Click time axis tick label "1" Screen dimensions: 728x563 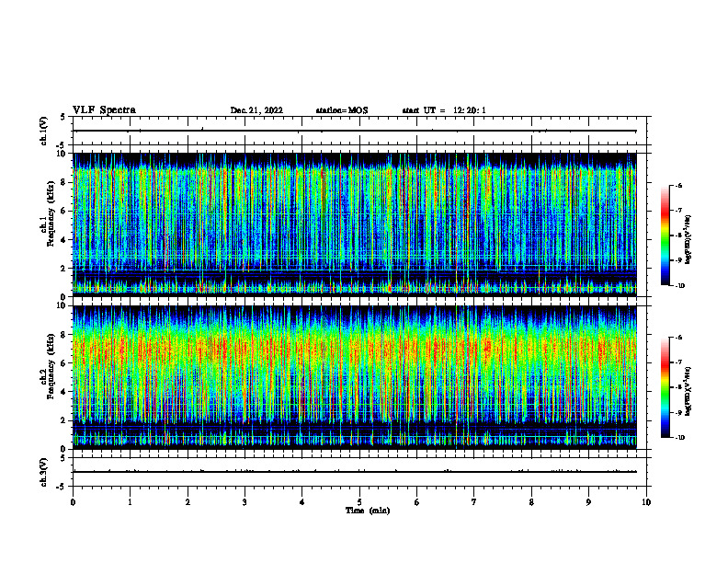pyautogui.click(x=130, y=502)
